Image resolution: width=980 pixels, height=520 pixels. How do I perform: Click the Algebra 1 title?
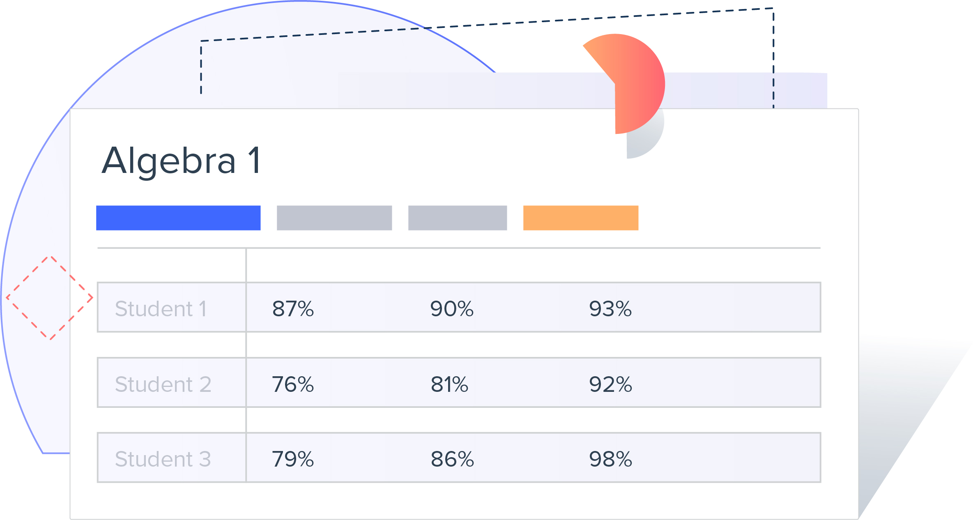(181, 161)
